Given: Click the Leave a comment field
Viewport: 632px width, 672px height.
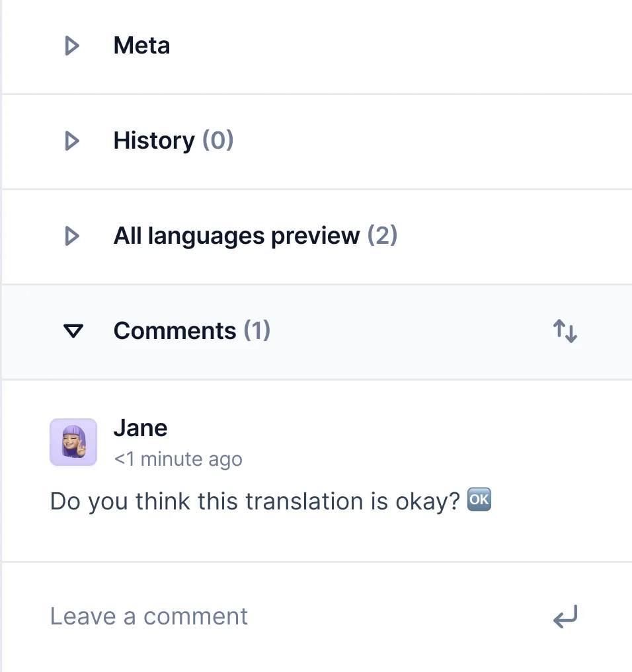Looking at the screenshot, I should [148, 616].
